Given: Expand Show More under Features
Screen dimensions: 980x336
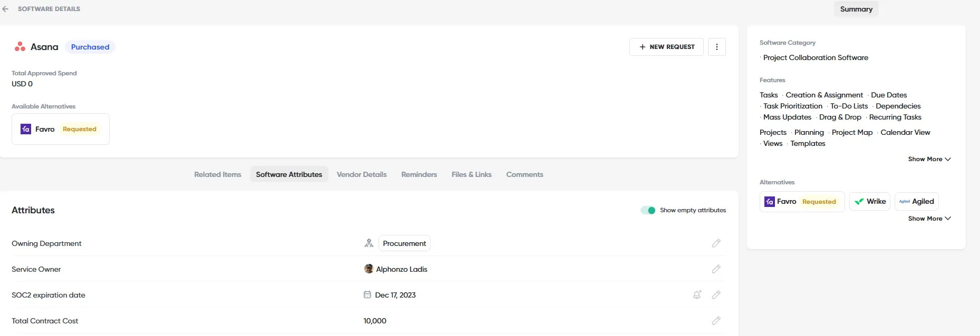Looking at the screenshot, I should pos(929,159).
